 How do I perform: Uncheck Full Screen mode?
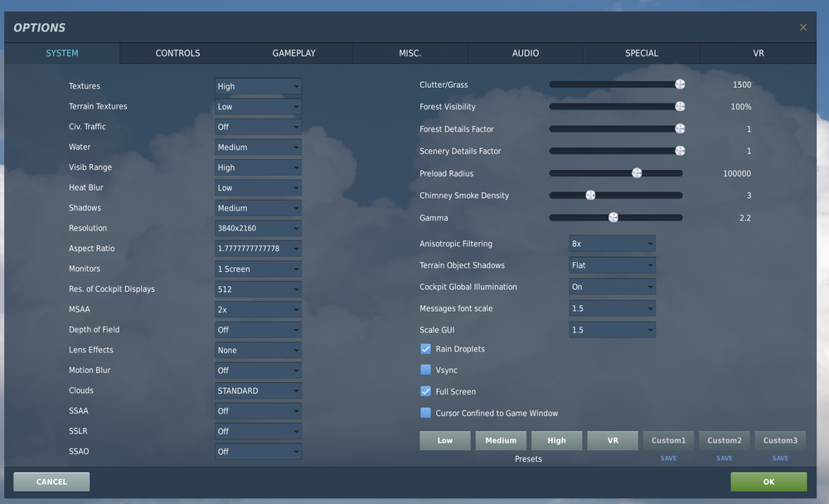[x=424, y=390]
